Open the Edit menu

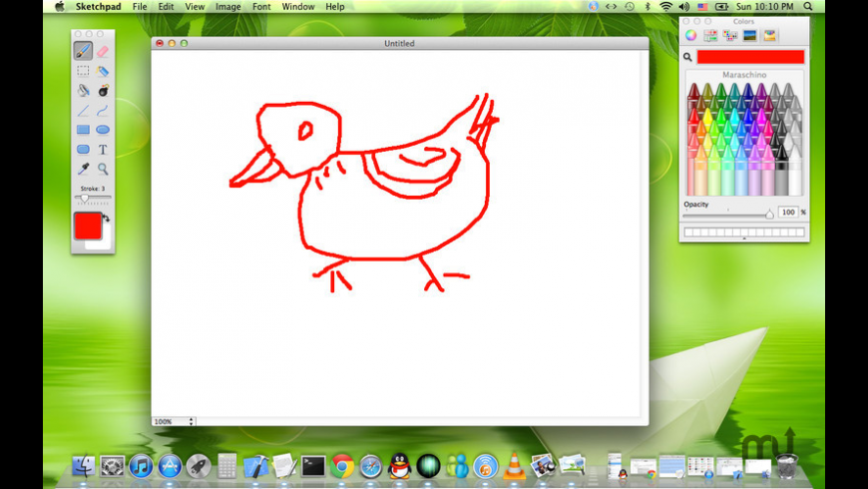tap(166, 7)
